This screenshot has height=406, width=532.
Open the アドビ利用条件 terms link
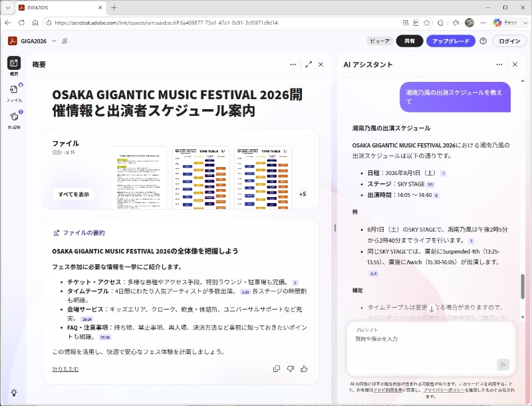coord(388,390)
